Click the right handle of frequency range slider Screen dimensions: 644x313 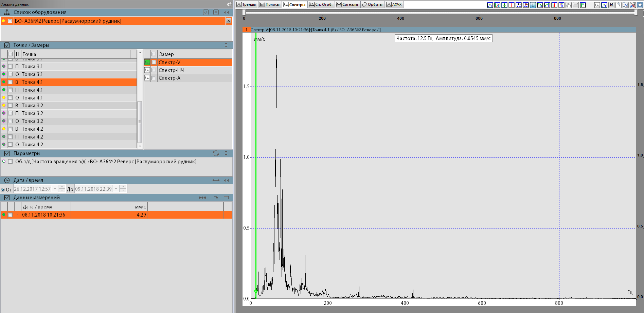click(x=636, y=13)
